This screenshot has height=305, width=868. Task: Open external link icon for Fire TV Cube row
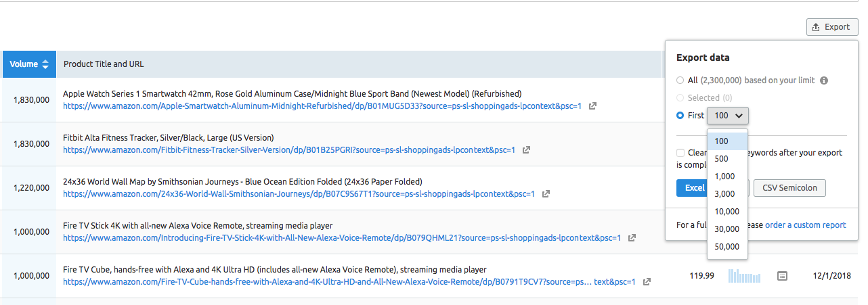(647, 282)
